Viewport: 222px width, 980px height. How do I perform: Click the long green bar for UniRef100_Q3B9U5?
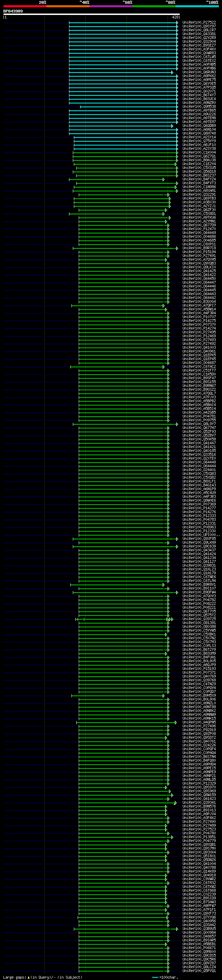click(x=126, y=929)
